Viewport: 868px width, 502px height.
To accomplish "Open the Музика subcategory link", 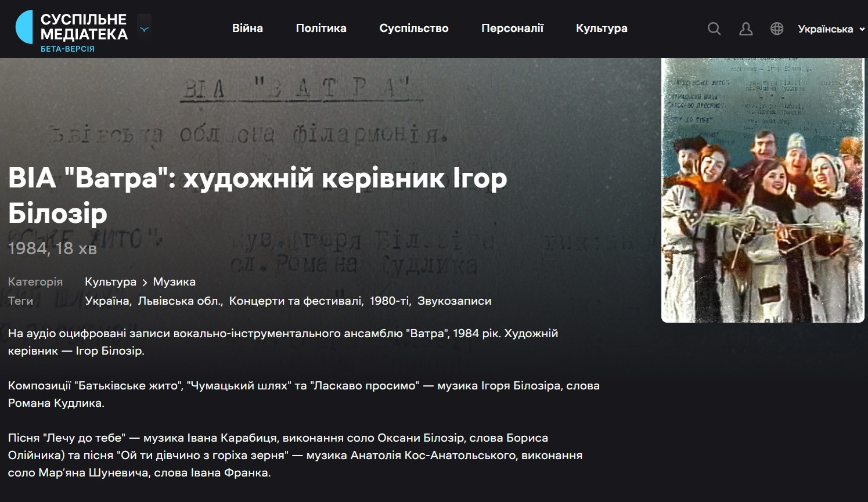I will pos(174,282).
